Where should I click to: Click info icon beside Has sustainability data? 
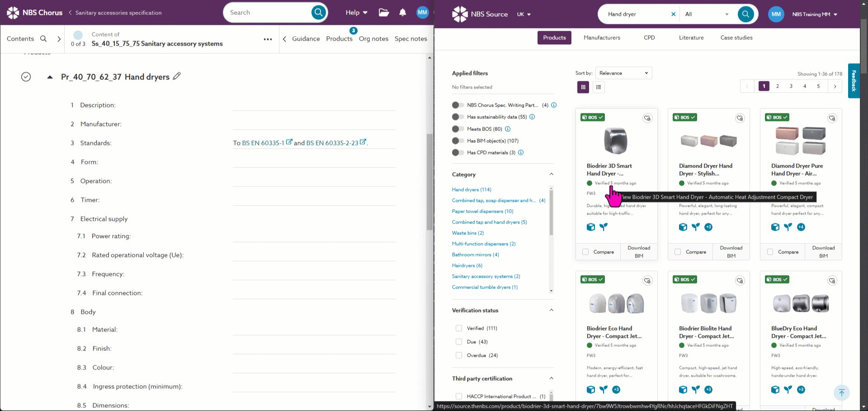[x=532, y=117]
